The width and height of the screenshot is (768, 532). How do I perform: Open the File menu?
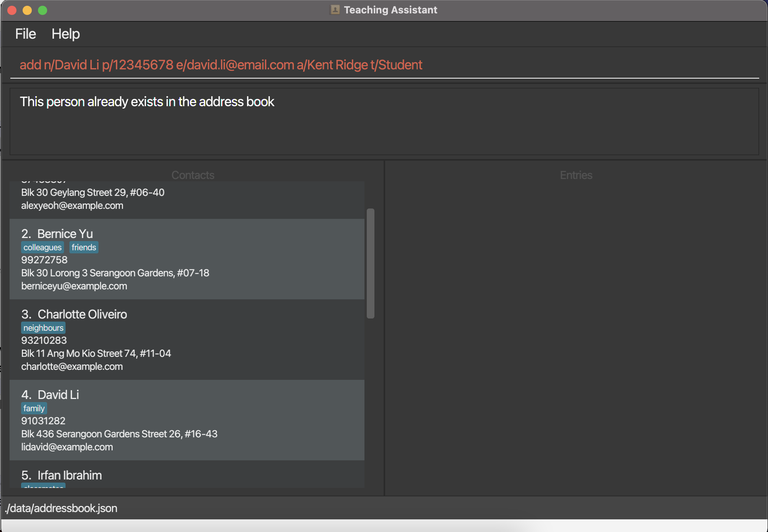pos(25,34)
